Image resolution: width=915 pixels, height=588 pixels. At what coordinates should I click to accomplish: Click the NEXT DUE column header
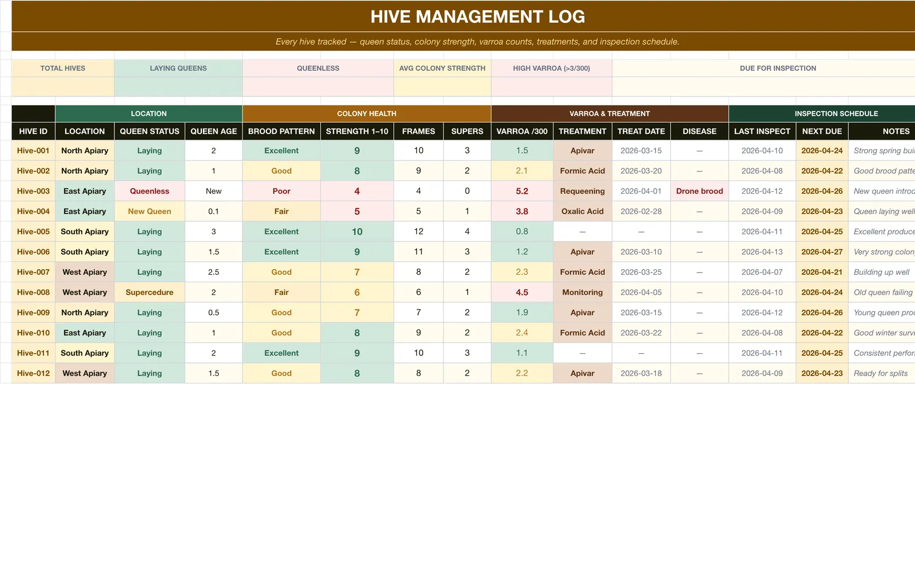pyautogui.click(x=822, y=131)
